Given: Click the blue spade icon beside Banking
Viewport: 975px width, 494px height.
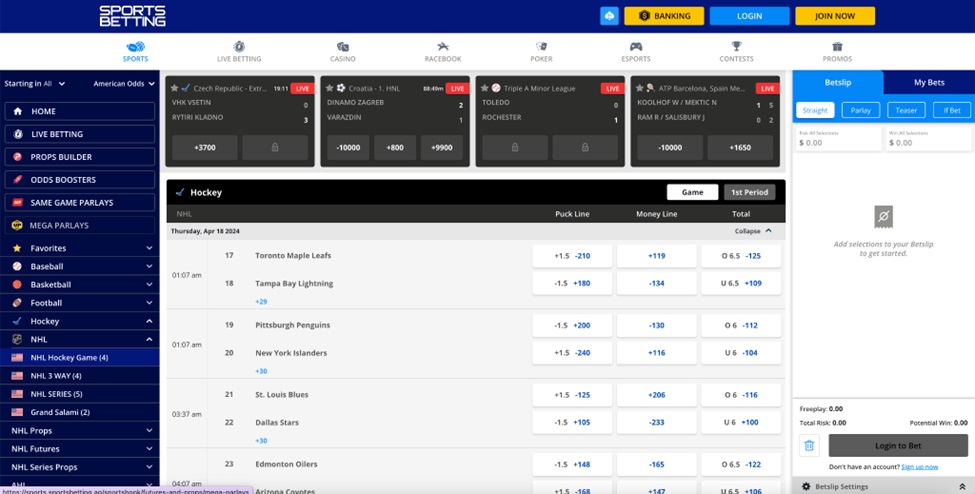Looking at the screenshot, I should pyautogui.click(x=609, y=16).
